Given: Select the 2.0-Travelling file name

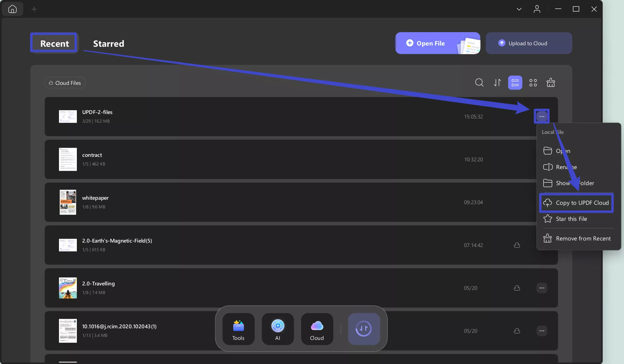Looking at the screenshot, I should click(x=98, y=284).
